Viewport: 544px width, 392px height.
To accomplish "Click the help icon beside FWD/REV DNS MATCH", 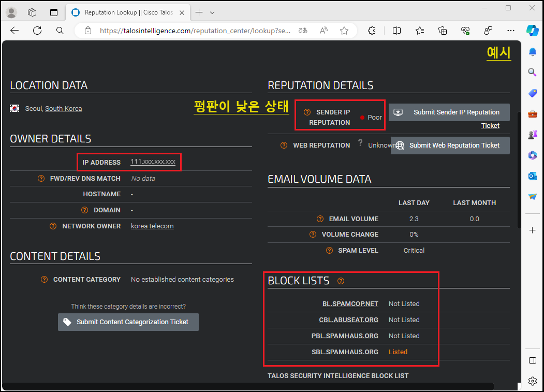I will coord(41,179).
